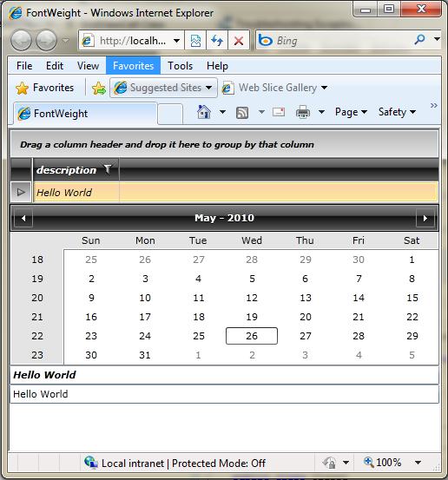Screen dimensions: 448x480
Task: Select May 15 in the calendar
Action: [x=412, y=298]
